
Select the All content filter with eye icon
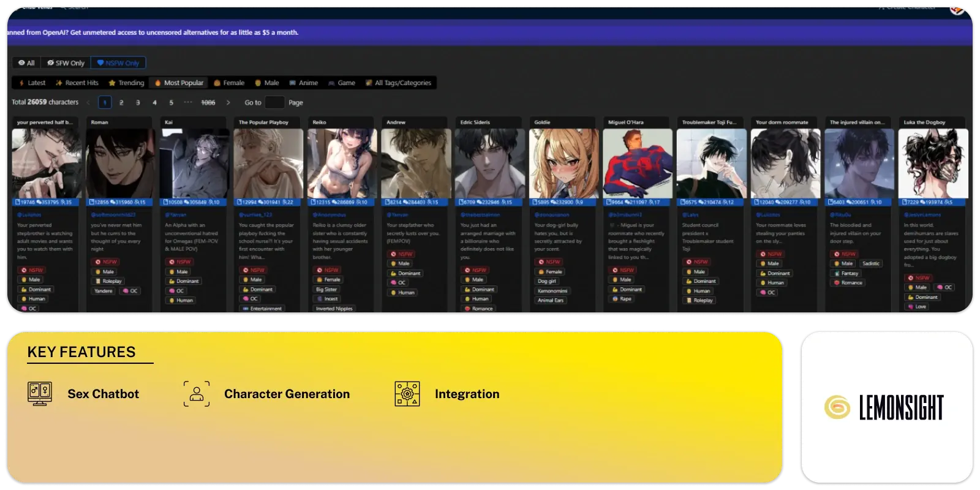(x=26, y=63)
